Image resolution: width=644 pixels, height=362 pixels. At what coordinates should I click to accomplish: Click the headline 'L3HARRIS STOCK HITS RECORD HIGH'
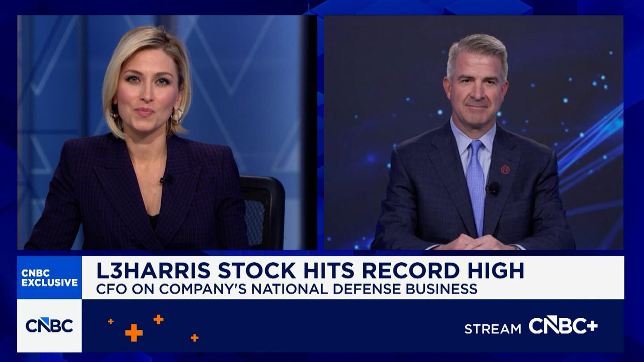click(310, 271)
